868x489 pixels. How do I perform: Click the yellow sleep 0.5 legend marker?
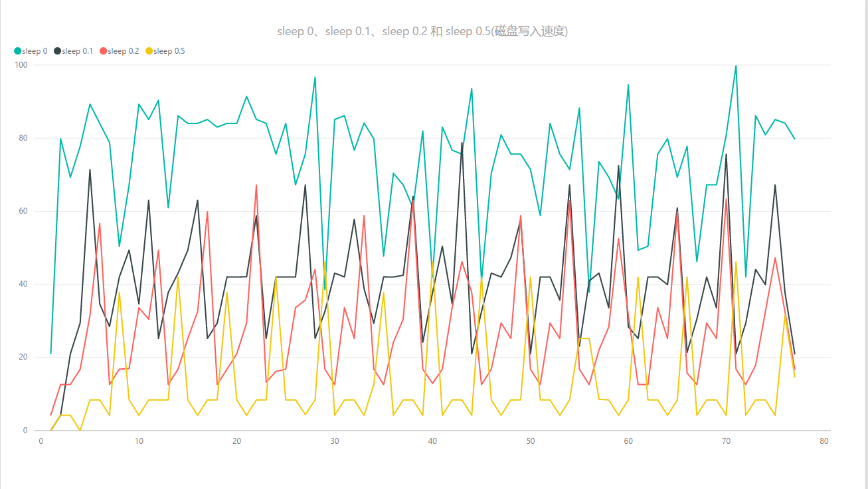[x=149, y=51]
